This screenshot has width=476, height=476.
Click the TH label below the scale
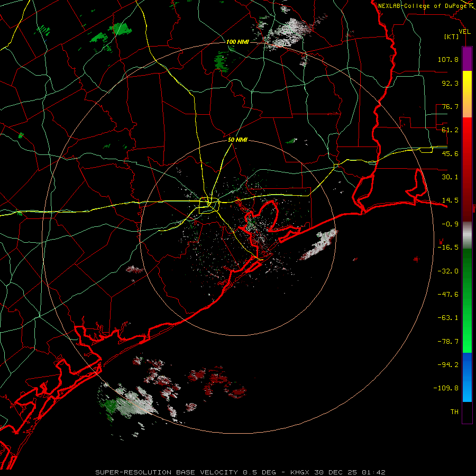point(454,412)
